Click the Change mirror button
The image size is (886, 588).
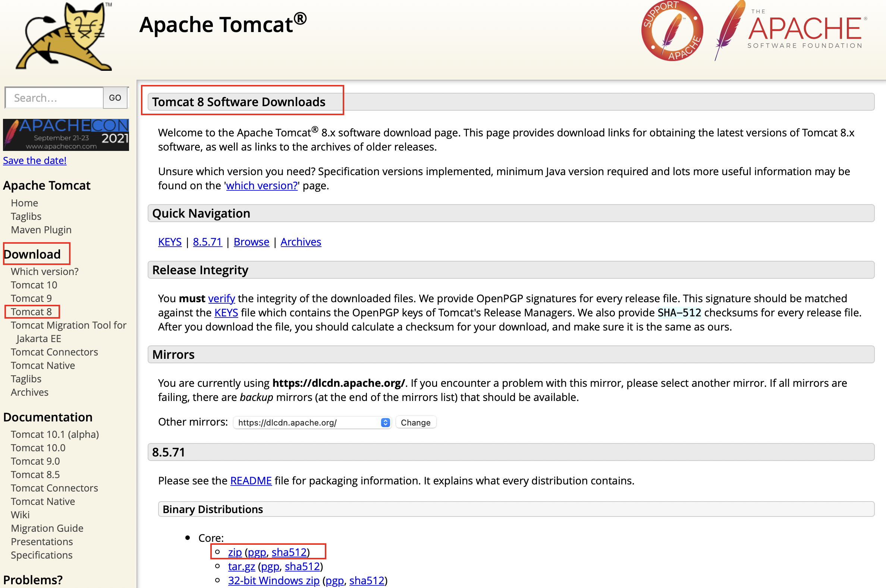pos(416,423)
